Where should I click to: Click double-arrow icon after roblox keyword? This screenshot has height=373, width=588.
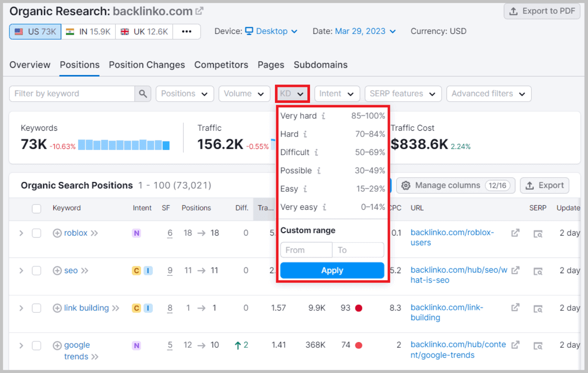click(94, 233)
